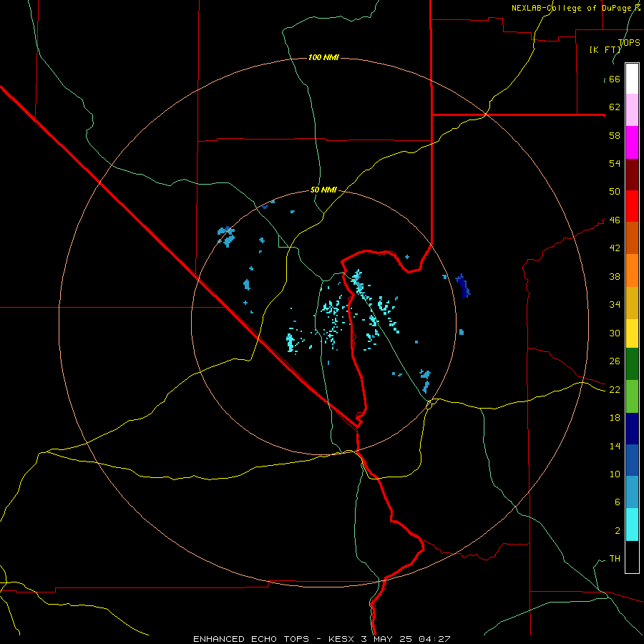
Task: Click legend value 66
Action: click(615, 79)
